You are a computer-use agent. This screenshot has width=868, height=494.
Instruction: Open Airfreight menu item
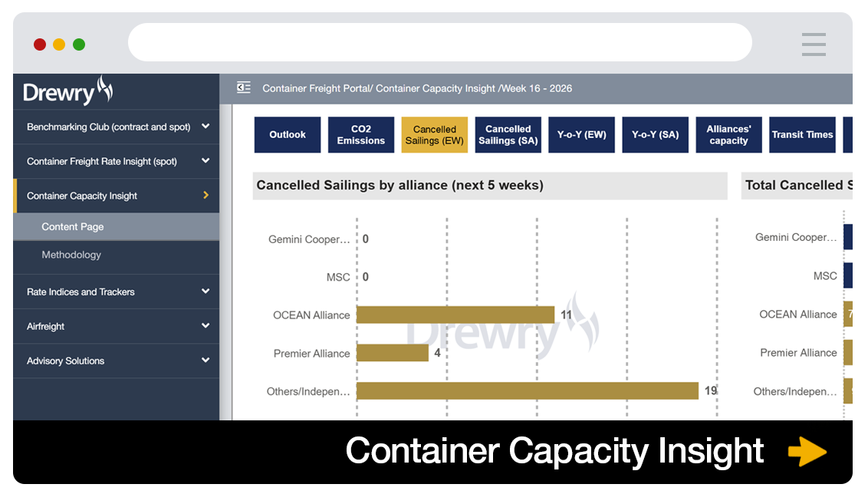(117, 326)
